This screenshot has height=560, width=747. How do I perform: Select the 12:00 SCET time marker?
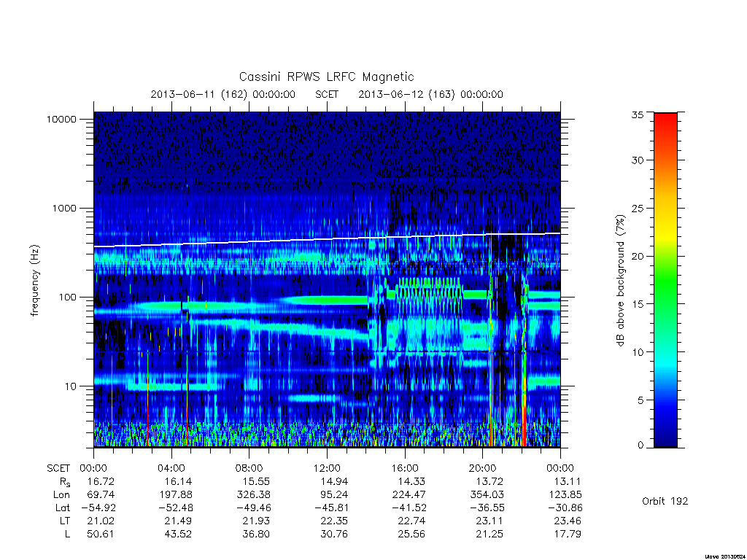327,468
